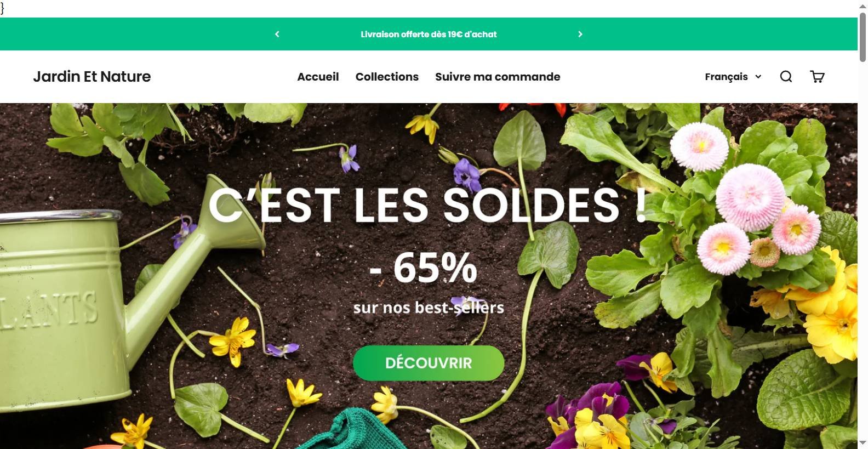
Task: Click the green DÉCOUVRIR button
Action: [x=429, y=363]
